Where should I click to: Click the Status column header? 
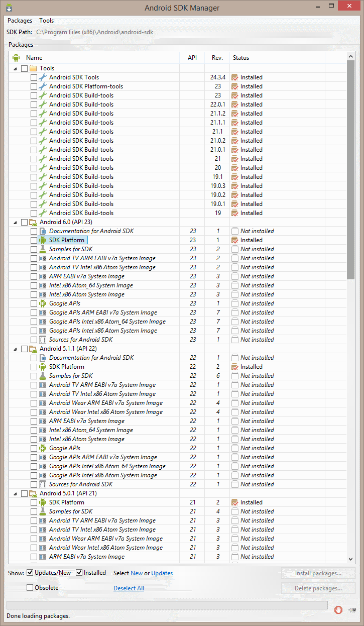[x=277, y=58]
